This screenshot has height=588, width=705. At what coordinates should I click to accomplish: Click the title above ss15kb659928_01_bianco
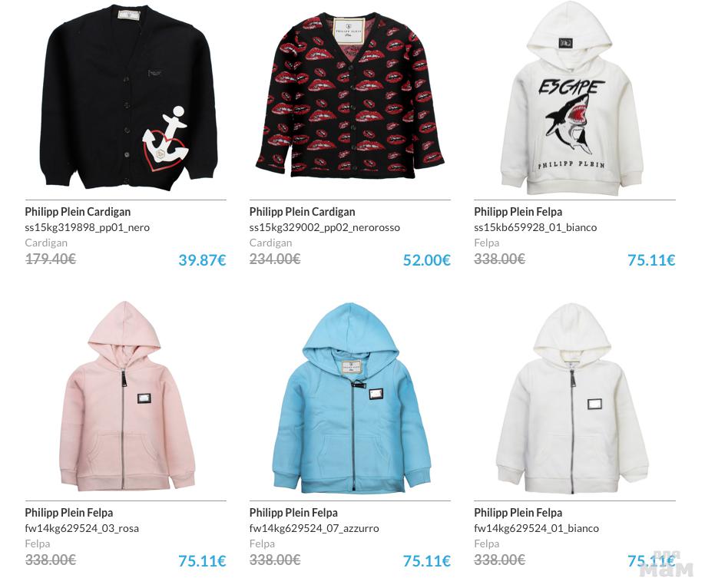click(518, 212)
